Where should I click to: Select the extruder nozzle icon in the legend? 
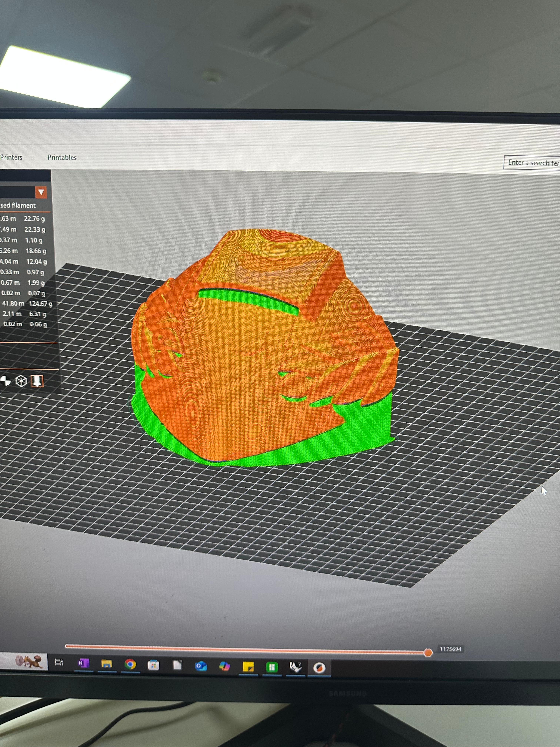coord(37,381)
